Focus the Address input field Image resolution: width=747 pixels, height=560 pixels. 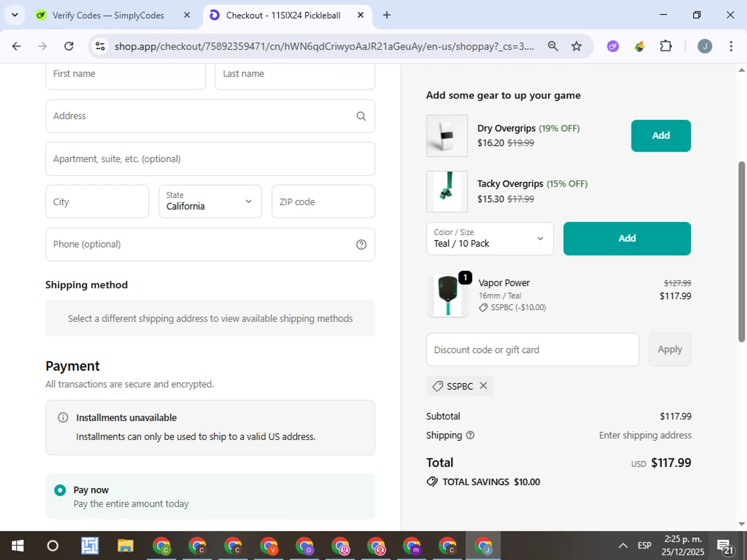(210, 116)
